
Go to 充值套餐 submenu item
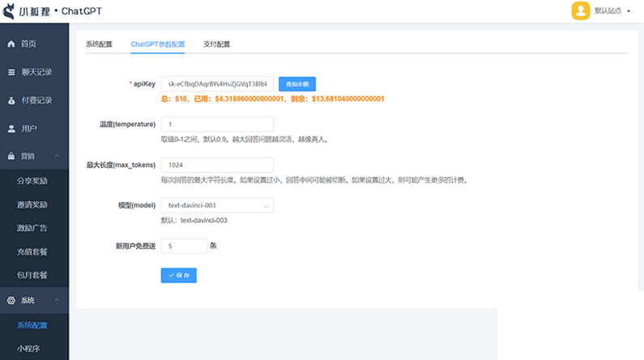(32, 251)
